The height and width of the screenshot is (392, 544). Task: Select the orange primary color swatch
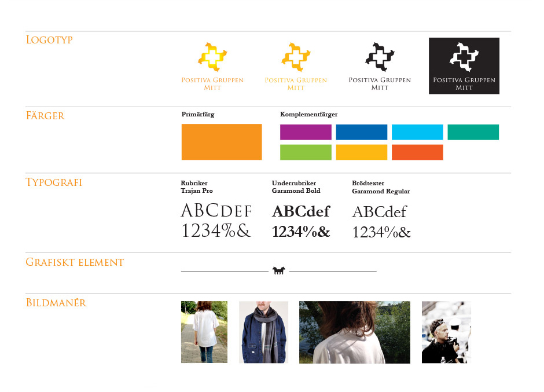222,142
